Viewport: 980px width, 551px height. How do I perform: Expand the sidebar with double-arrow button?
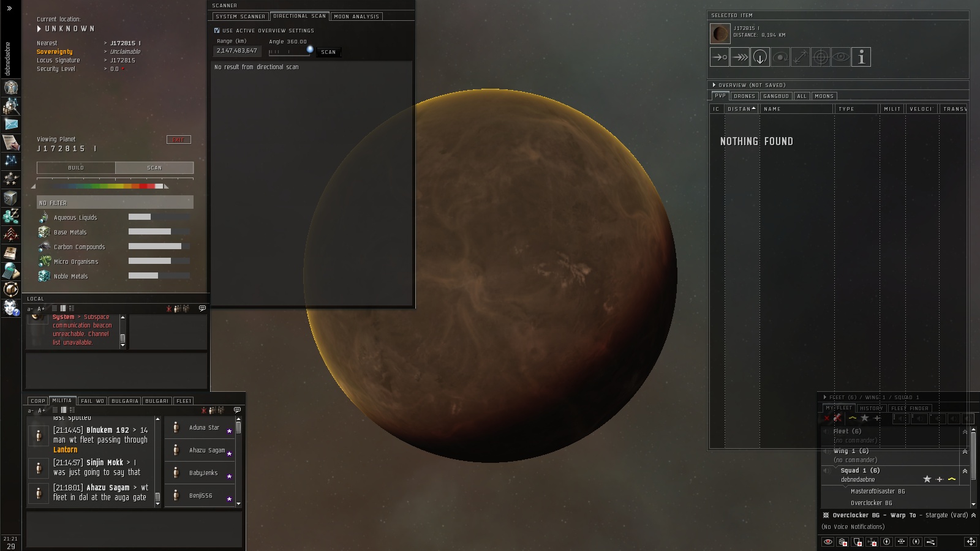tap(9, 8)
